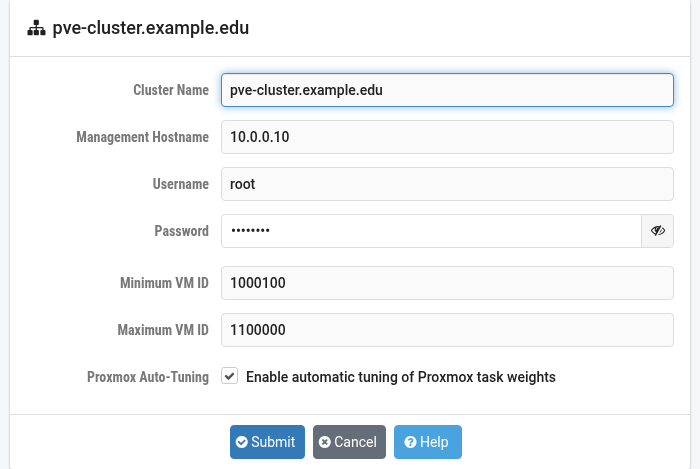
Task: Disable Proxmox Auto-Tuning checkbox
Action: pos(229,376)
